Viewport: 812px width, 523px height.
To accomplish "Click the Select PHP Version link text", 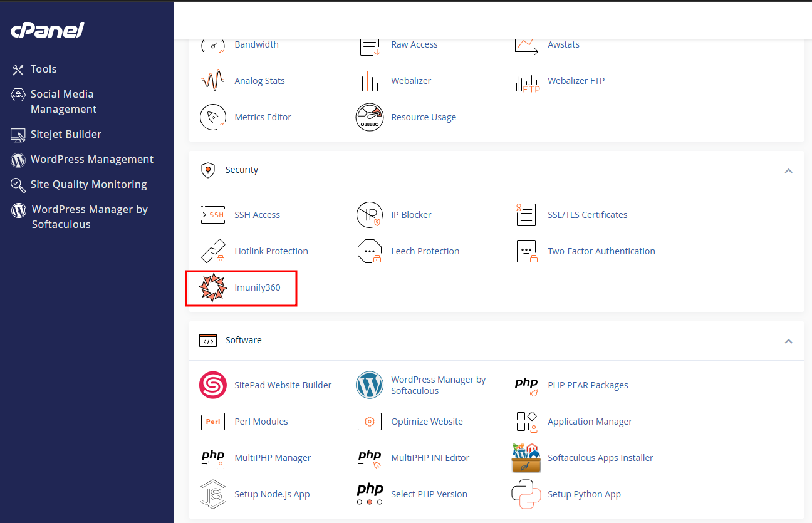I will [429, 494].
